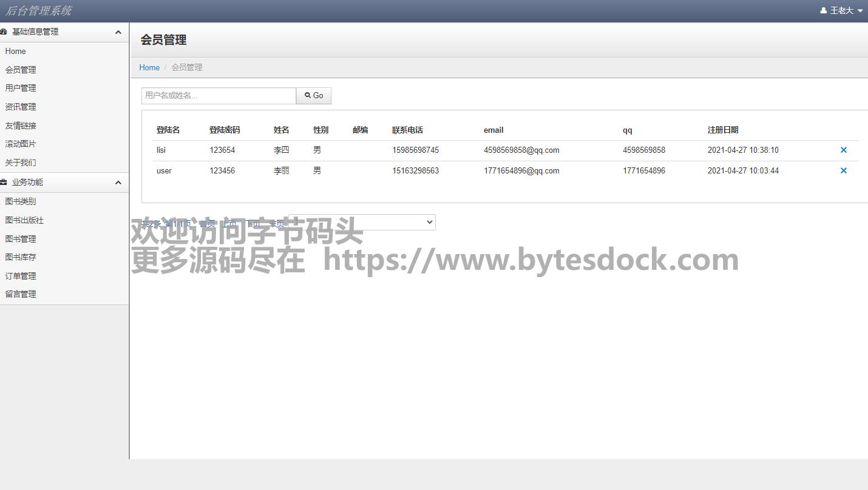
Task: Navigate to 滚动图片 page
Action: pyautogui.click(x=21, y=144)
